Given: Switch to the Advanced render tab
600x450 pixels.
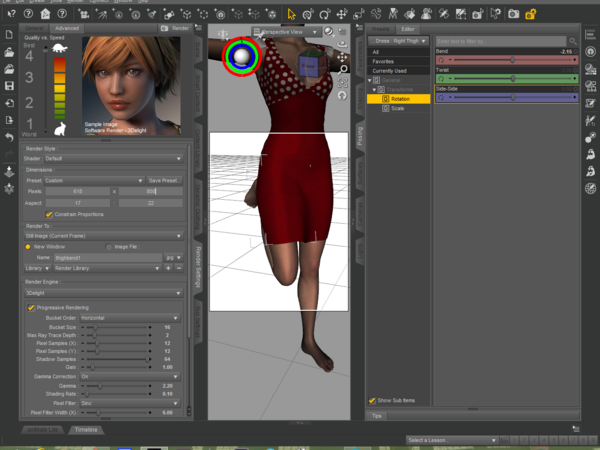Looking at the screenshot, I should (x=67, y=28).
